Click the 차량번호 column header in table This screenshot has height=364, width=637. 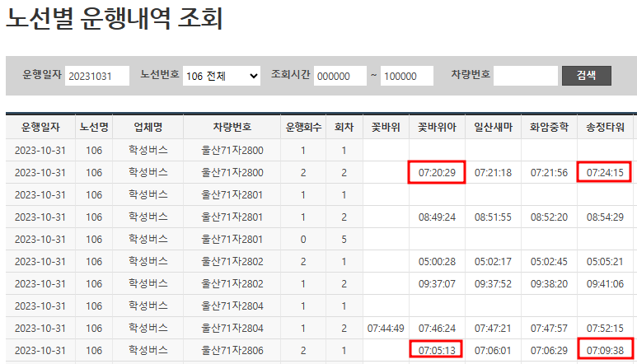tap(232, 128)
